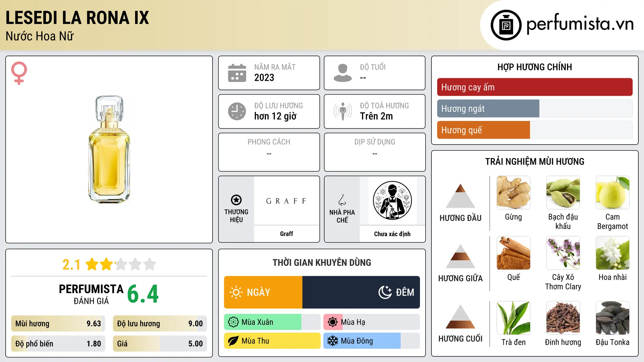Click the nose icon above Nhà pha chế

[x=342, y=200]
